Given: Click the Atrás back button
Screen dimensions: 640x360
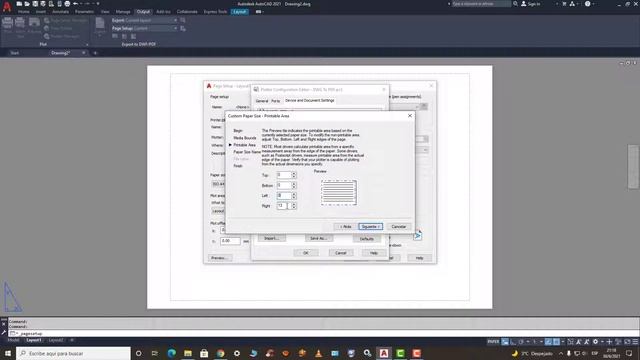Looking at the screenshot, I should tap(345, 227).
